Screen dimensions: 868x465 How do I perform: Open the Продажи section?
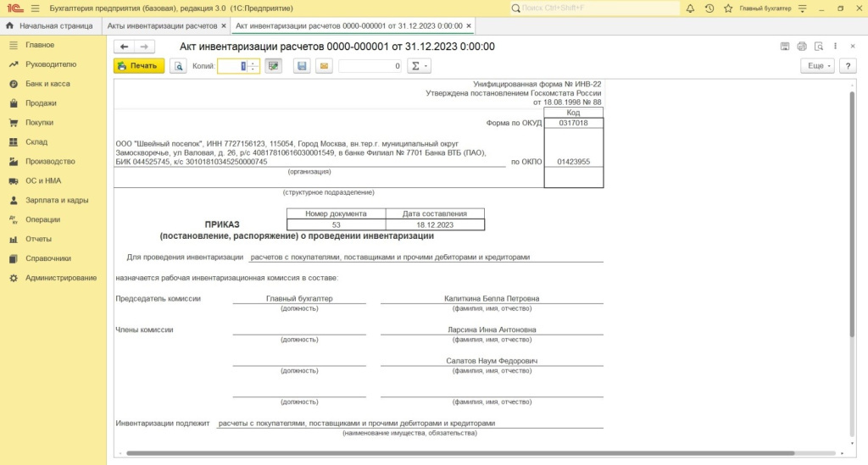[41, 102]
